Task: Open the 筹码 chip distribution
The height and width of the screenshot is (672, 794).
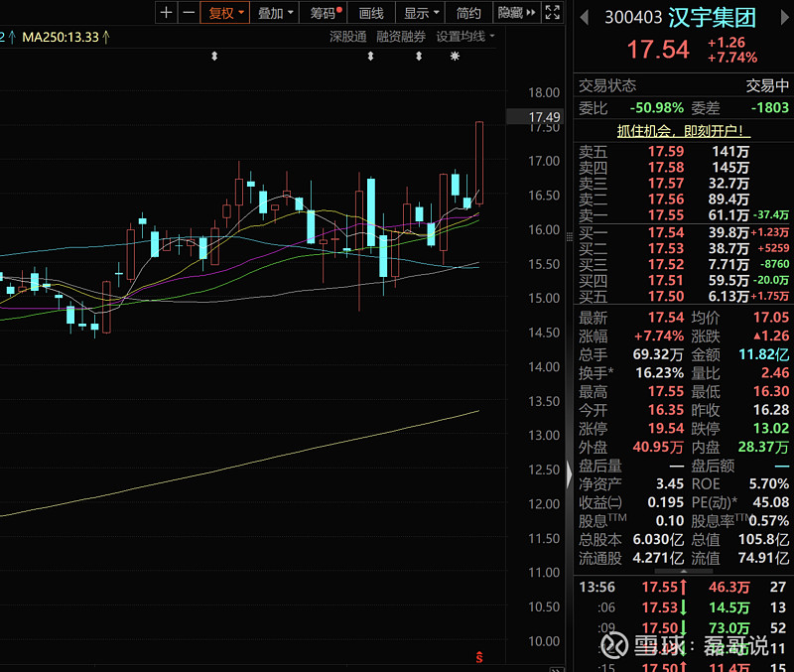Action: [x=324, y=12]
